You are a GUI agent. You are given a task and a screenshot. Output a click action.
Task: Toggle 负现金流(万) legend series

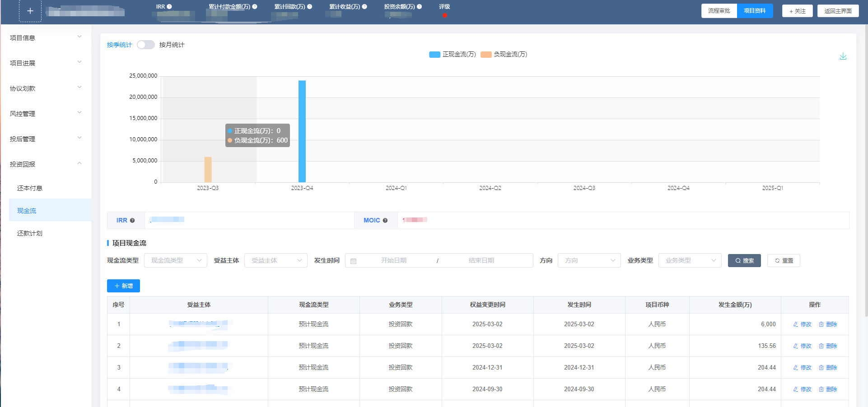504,55
